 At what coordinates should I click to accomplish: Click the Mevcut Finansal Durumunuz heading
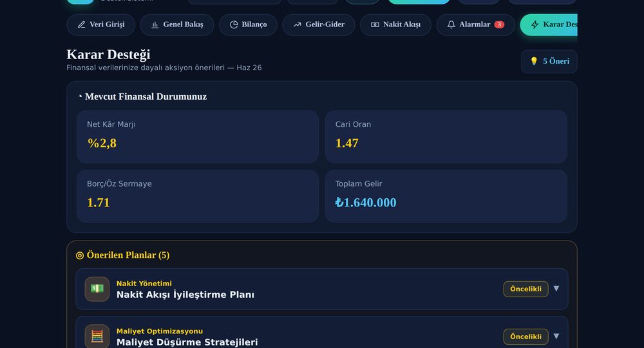tap(146, 96)
